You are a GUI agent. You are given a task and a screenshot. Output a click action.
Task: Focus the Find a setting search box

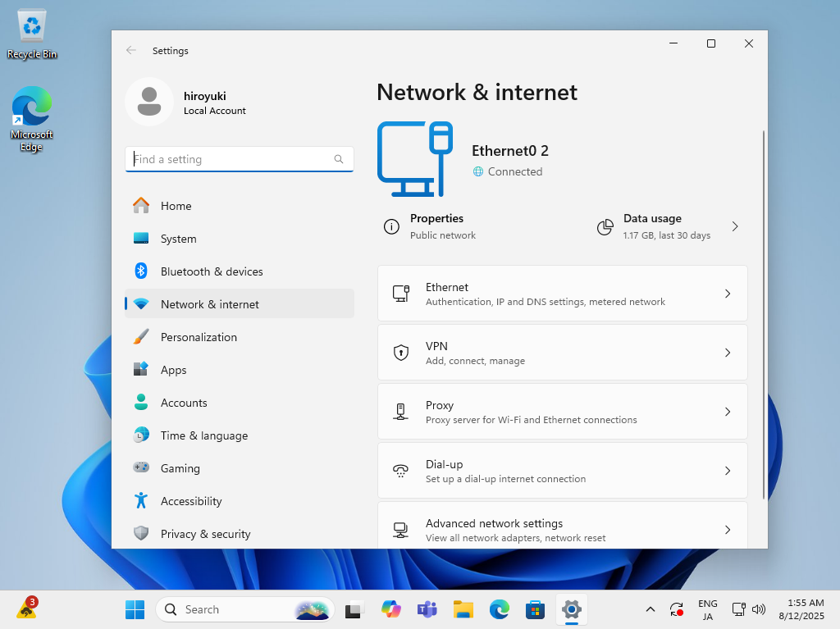coord(230,159)
